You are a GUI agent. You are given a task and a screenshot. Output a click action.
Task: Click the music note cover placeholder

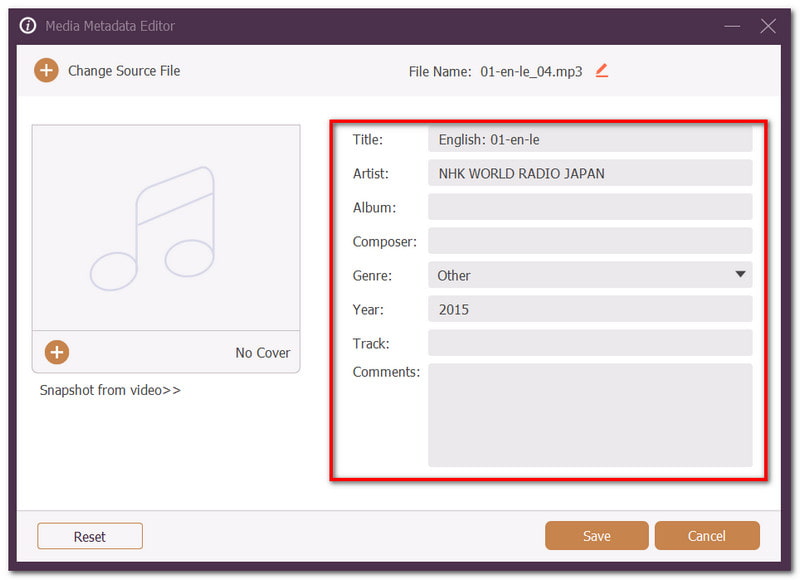[x=166, y=228]
